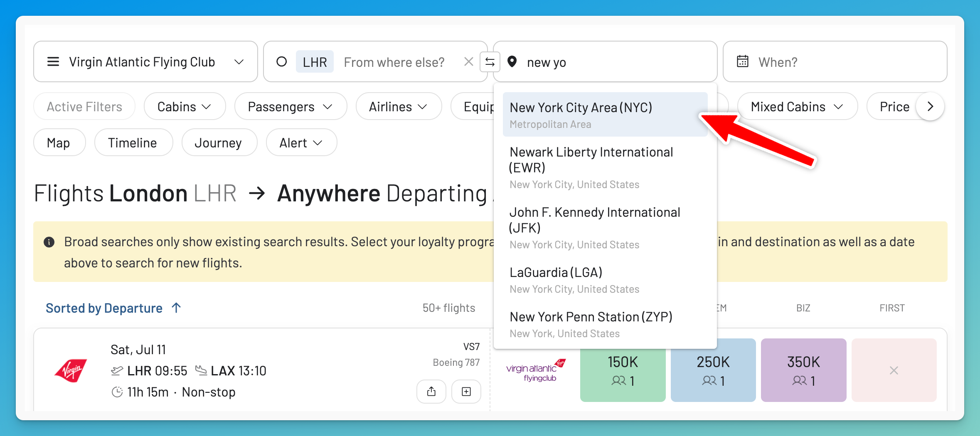Click the BIZ column header
The width and height of the screenshot is (980, 436).
[803, 308]
